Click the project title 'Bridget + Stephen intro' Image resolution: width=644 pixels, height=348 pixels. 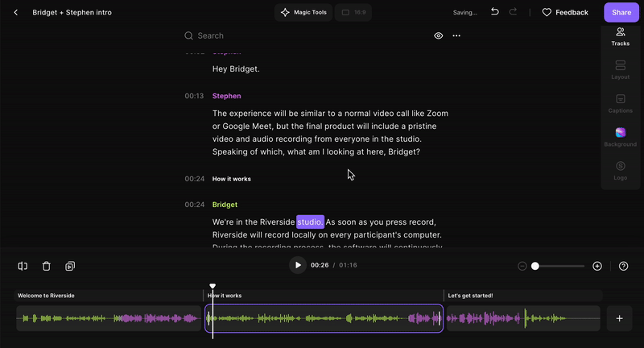72,12
